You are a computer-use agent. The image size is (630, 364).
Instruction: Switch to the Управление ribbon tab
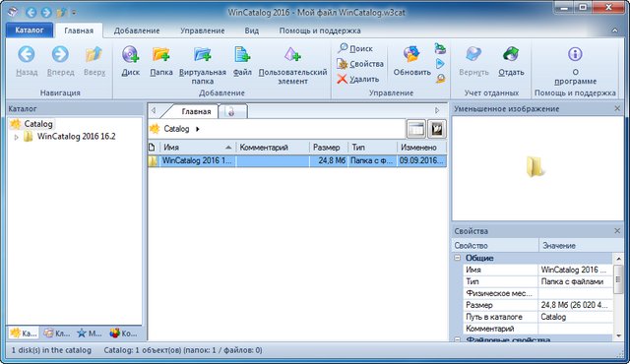(x=202, y=30)
